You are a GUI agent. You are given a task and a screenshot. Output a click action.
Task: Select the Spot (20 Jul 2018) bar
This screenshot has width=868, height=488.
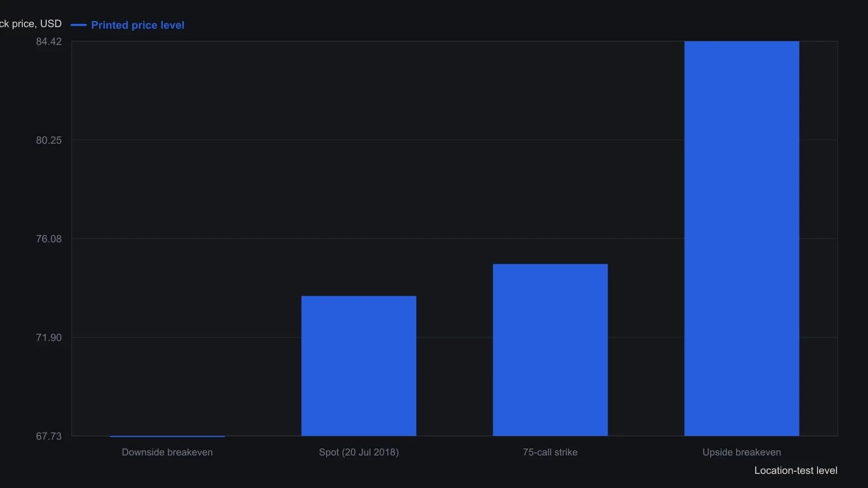click(359, 366)
